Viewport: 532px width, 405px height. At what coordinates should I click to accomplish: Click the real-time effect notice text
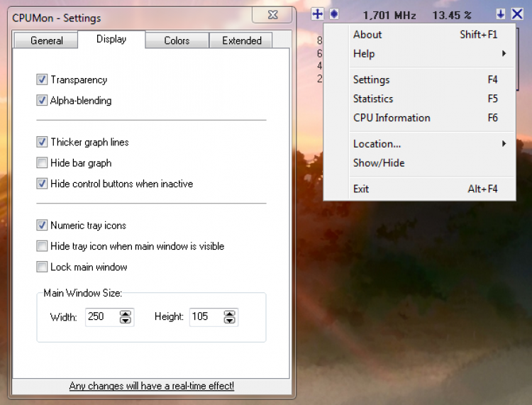(151, 386)
